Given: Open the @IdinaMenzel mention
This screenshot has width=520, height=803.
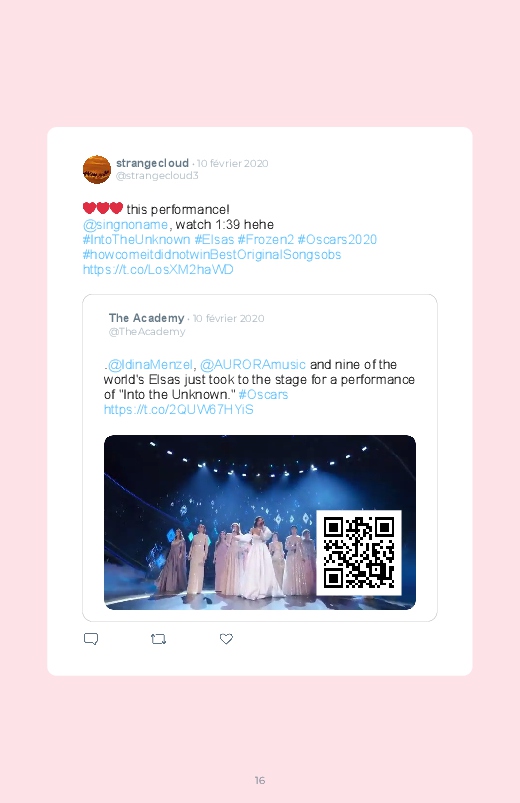Looking at the screenshot, I should point(150,365).
